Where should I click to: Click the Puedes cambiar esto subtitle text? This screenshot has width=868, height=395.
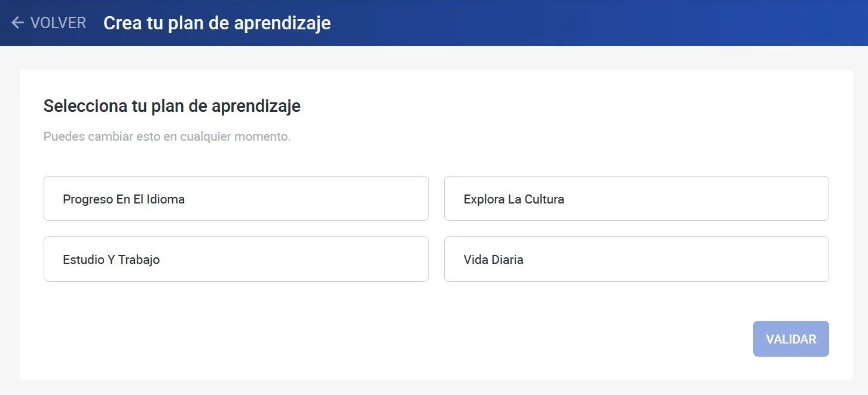click(167, 136)
